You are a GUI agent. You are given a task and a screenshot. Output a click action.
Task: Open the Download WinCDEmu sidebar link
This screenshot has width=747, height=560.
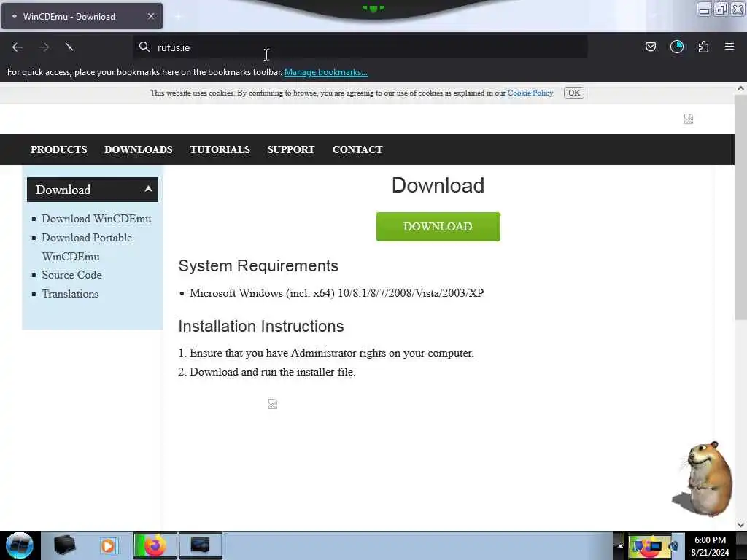tap(96, 219)
